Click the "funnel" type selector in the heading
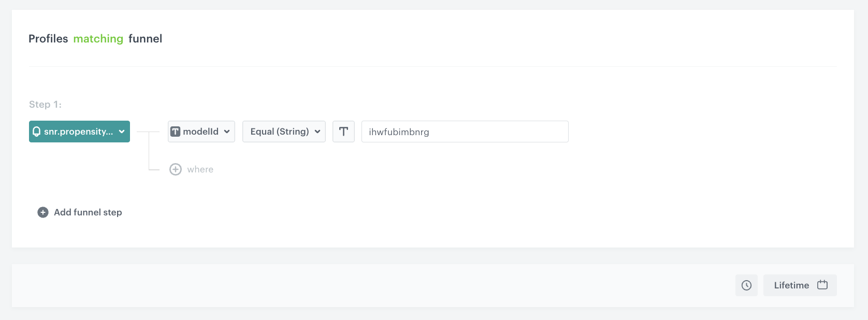The height and width of the screenshot is (320, 868). point(145,39)
